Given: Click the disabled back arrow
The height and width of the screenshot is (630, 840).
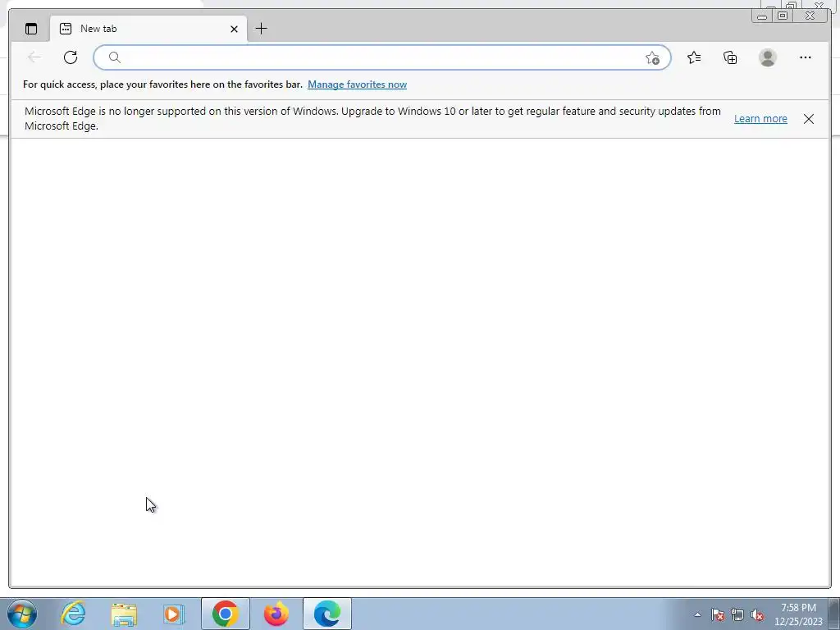Looking at the screenshot, I should pyautogui.click(x=34, y=57).
